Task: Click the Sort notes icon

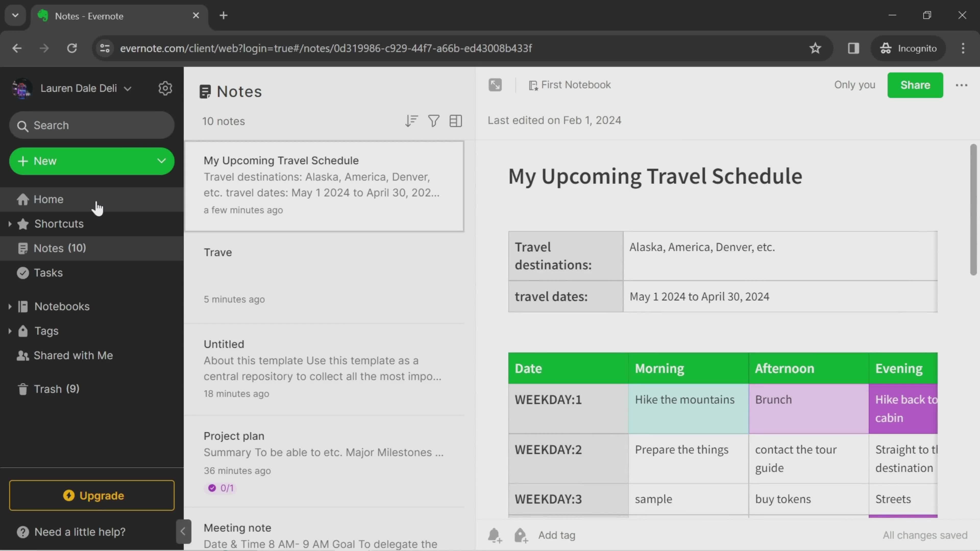Action: pyautogui.click(x=411, y=121)
